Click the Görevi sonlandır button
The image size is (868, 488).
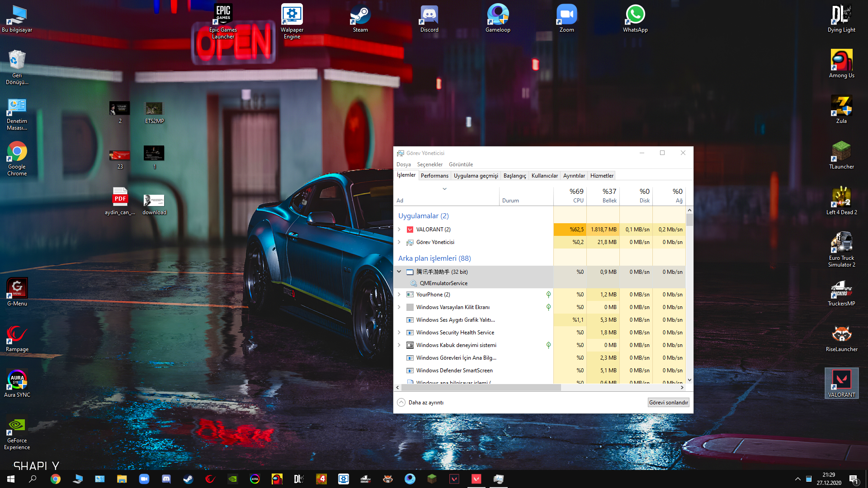668,403
